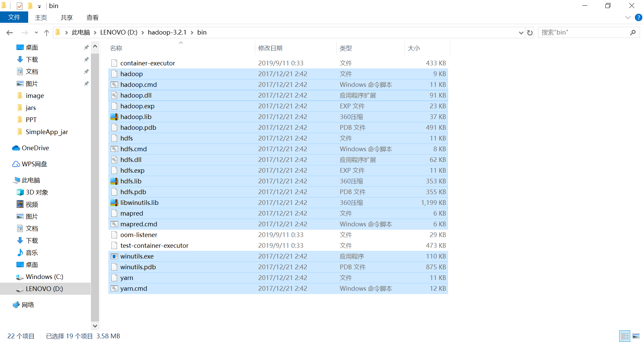The height and width of the screenshot is (342, 644).
Task: Open the 文件 menu
Action: [14, 17]
